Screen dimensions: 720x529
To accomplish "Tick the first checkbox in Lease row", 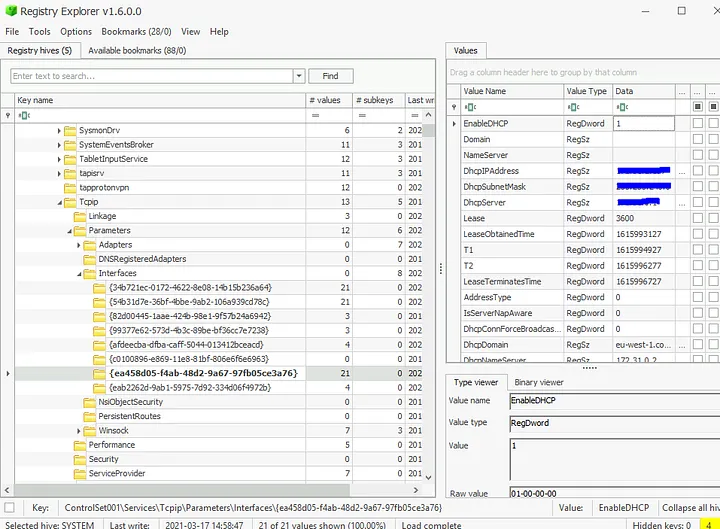I will coord(698,219).
